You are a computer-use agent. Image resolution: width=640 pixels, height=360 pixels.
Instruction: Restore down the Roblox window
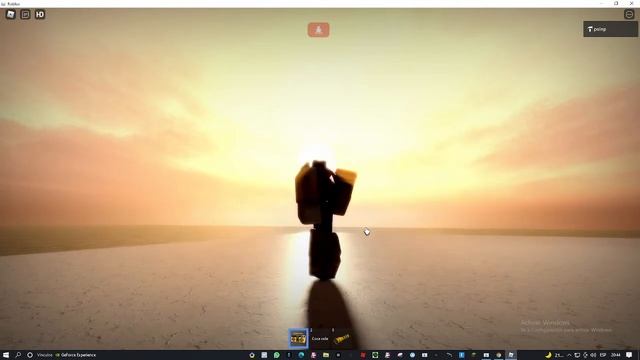tap(616, 3)
